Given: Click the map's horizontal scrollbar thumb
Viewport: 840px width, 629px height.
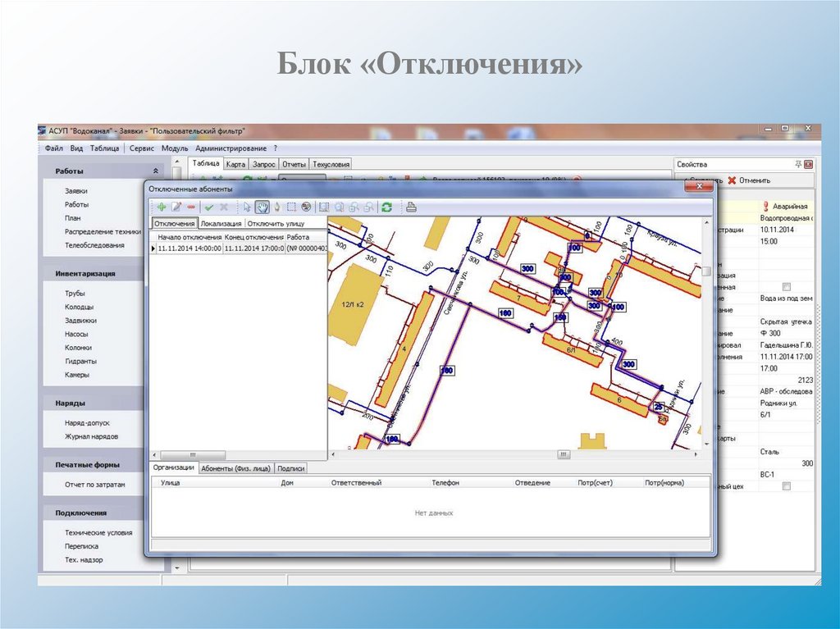Looking at the screenshot, I should [564, 454].
